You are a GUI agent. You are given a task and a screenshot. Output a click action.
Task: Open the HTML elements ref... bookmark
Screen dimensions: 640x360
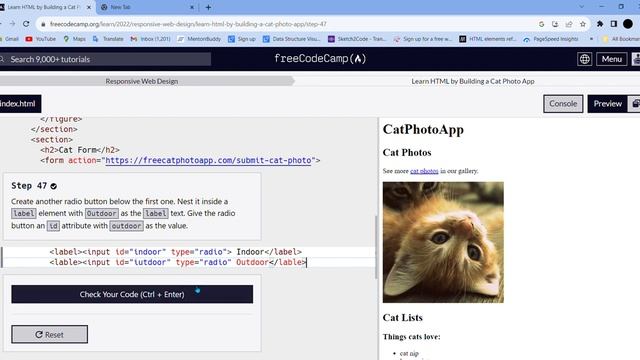click(x=488, y=39)
